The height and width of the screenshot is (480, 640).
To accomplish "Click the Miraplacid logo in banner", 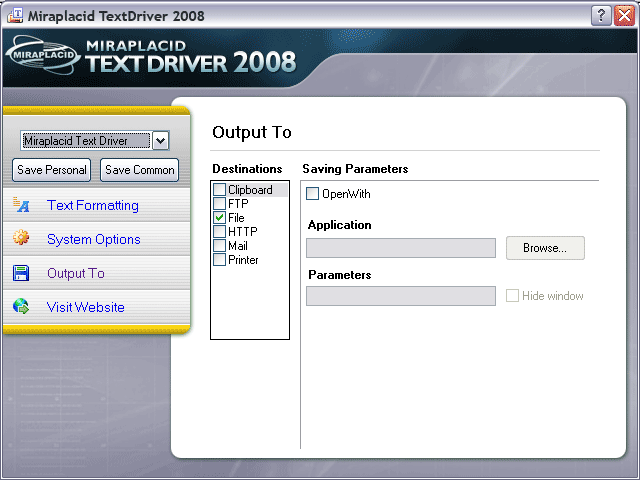I will (x=43, y=55).
